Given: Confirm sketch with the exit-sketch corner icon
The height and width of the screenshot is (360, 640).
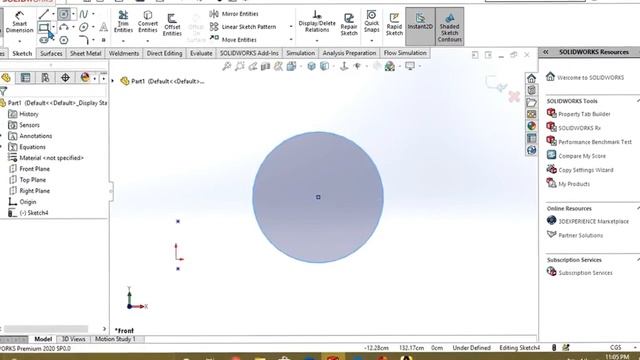Looking at the screenshot, I should [496, 83].
